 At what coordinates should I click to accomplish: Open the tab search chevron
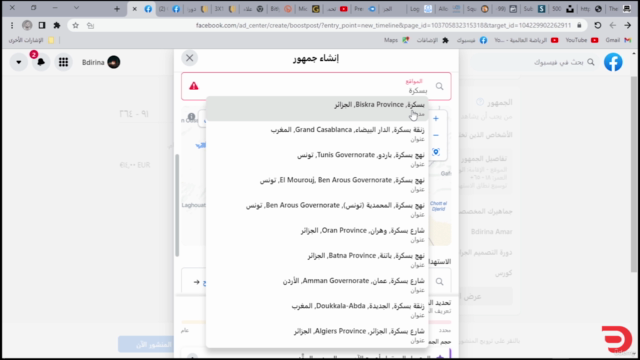(x=76, y=8)
